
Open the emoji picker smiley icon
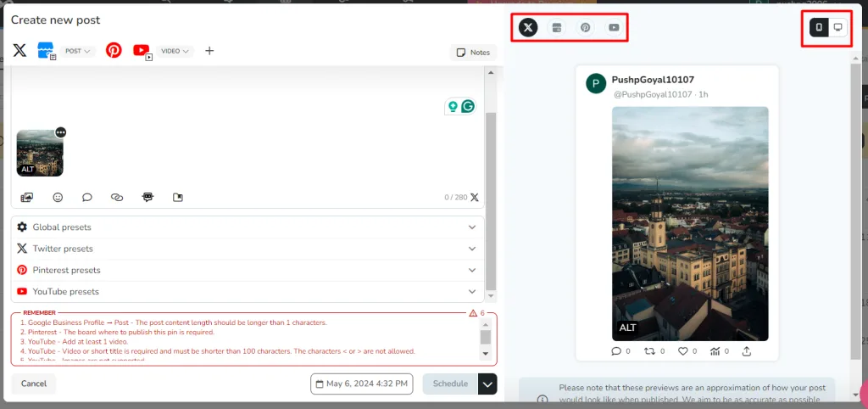(58, 197)
